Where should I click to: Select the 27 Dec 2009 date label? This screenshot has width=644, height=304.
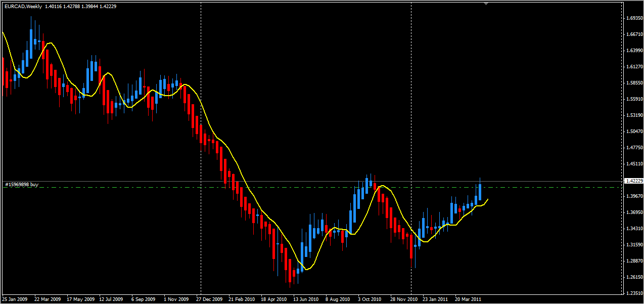(x=210, y=299)
